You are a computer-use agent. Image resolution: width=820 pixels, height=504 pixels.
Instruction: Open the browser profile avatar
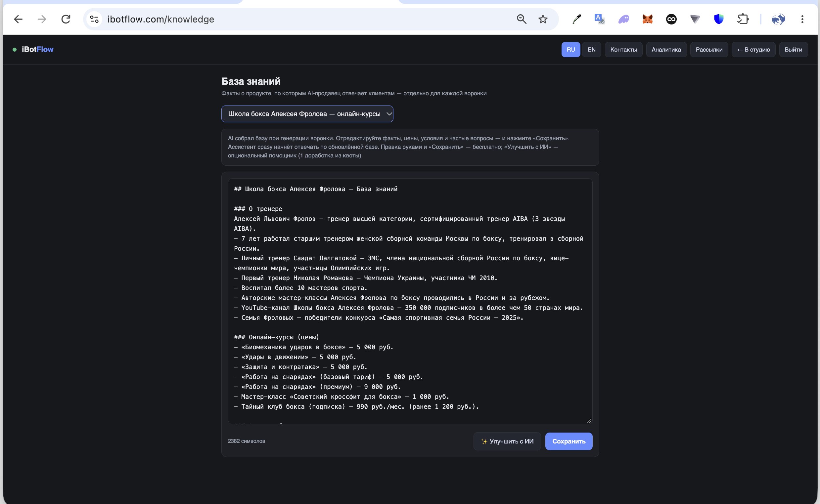point(778,19)
